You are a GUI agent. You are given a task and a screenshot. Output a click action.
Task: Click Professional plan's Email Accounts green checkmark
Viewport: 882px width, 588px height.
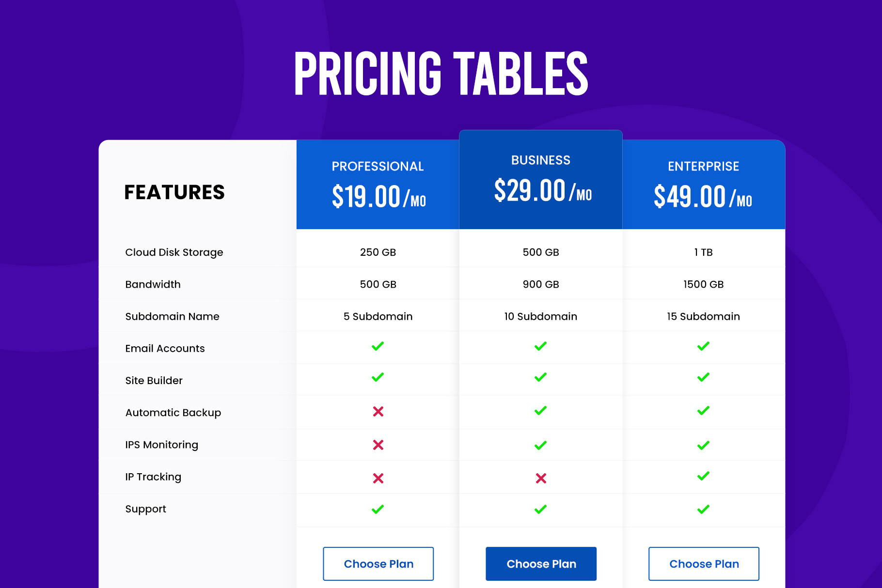coord(378,346)
